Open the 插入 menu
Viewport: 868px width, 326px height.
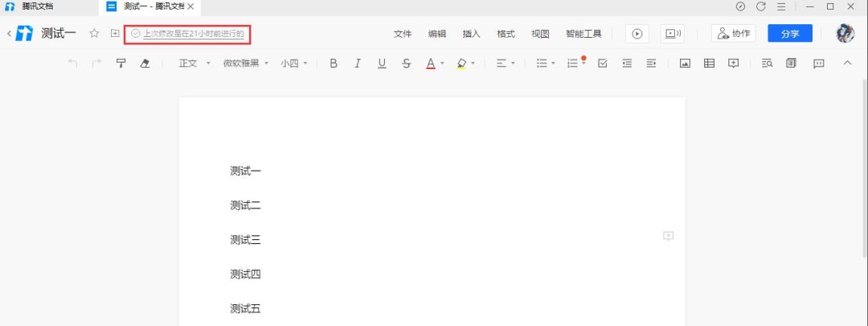[471, 34]
